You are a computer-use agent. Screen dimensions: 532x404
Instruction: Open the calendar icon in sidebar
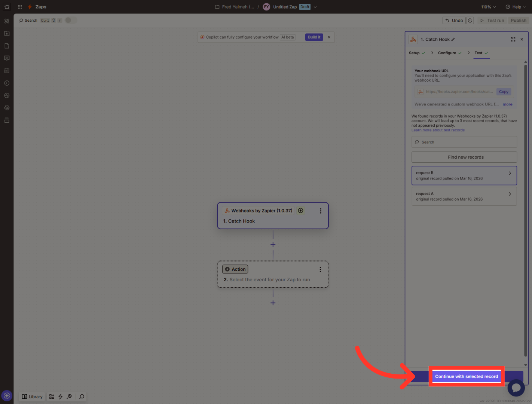7,70
